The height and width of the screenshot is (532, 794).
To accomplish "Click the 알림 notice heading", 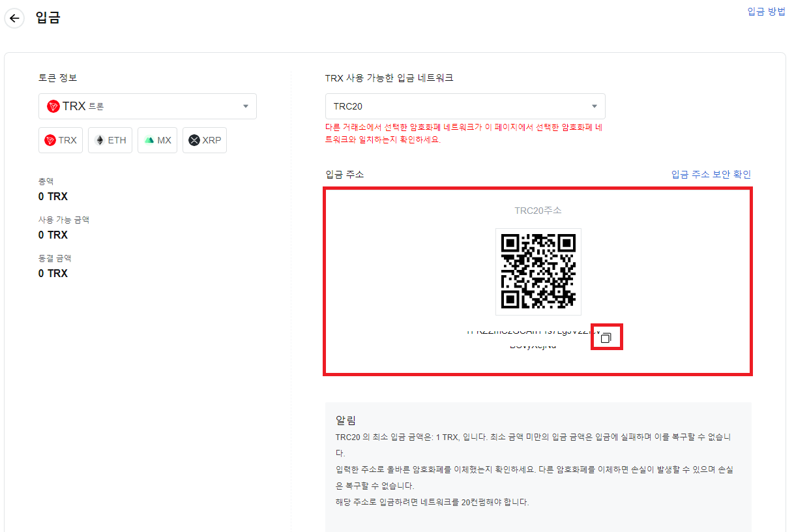I will (346, 421).
